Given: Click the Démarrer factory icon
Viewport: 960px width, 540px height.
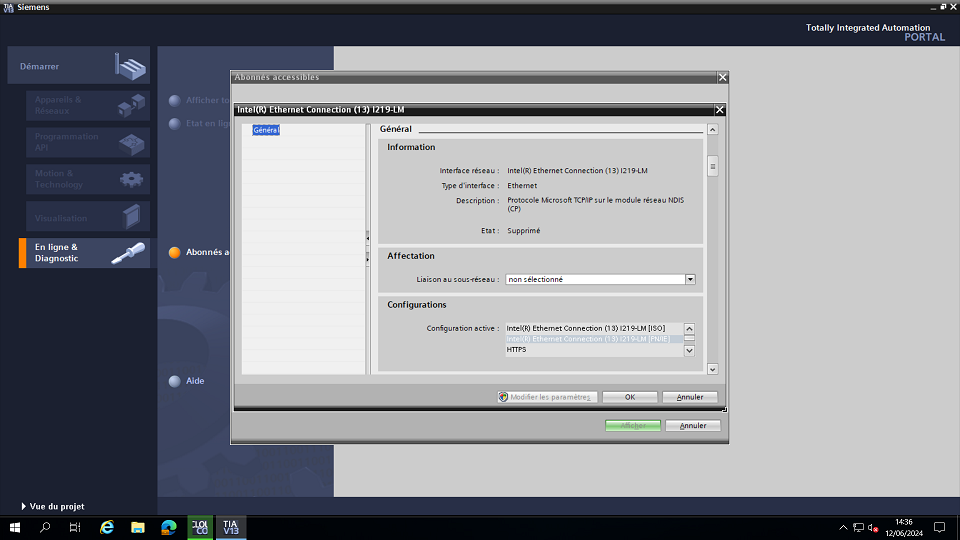Looking at the screenshot, I should (x=130, y=67).
